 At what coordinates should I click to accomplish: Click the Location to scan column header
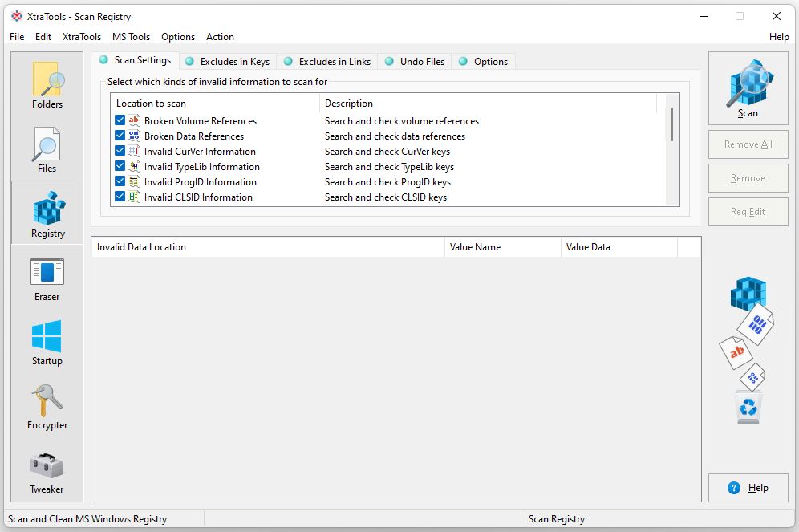[215, 104]
